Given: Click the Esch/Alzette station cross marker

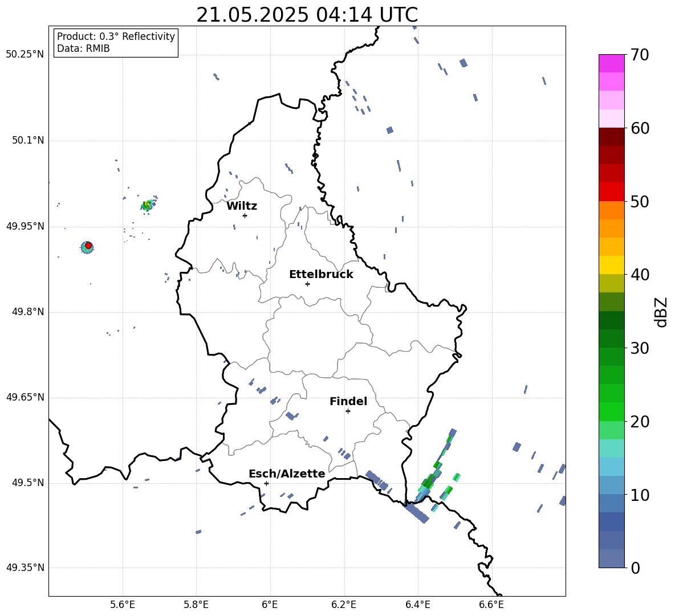Looking at the screenshot, I should (x=266, y=483).
